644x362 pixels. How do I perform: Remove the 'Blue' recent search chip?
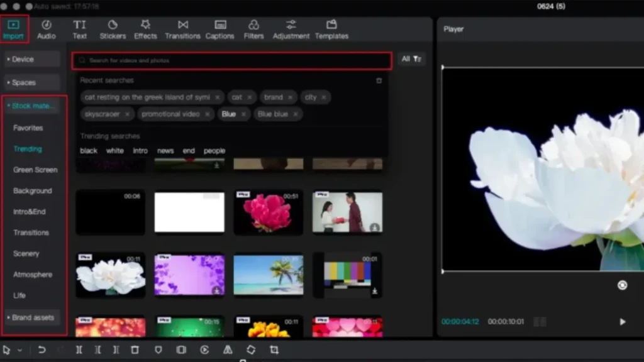point(243,114)
